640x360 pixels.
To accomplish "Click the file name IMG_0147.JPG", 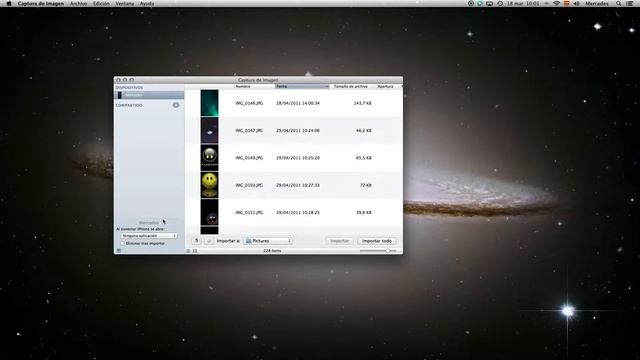I will point(249,131).
